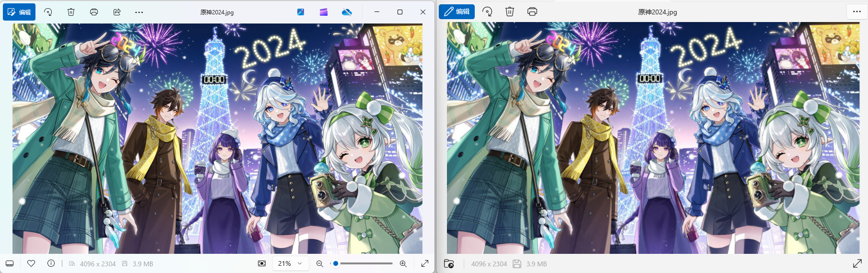
Task: Click 编辑 button in left window
Action: coord(19,12)
